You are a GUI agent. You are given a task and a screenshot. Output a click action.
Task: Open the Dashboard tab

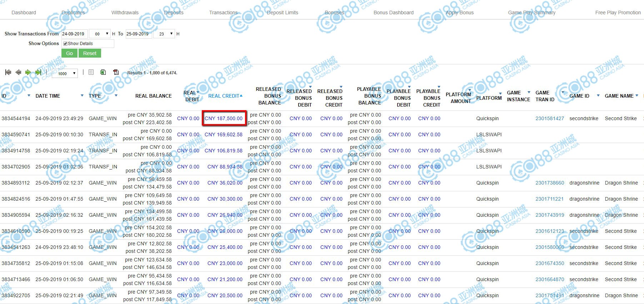point(24,13)
